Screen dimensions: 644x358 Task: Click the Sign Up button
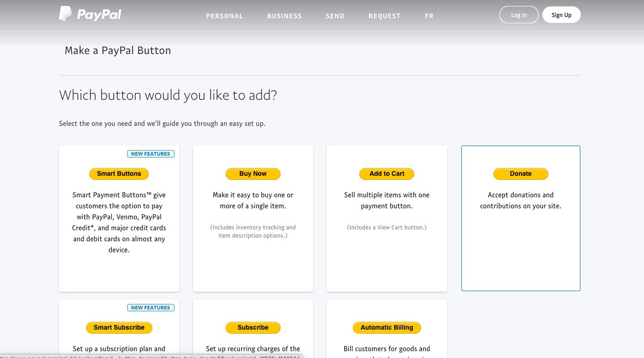coord(562,15)
